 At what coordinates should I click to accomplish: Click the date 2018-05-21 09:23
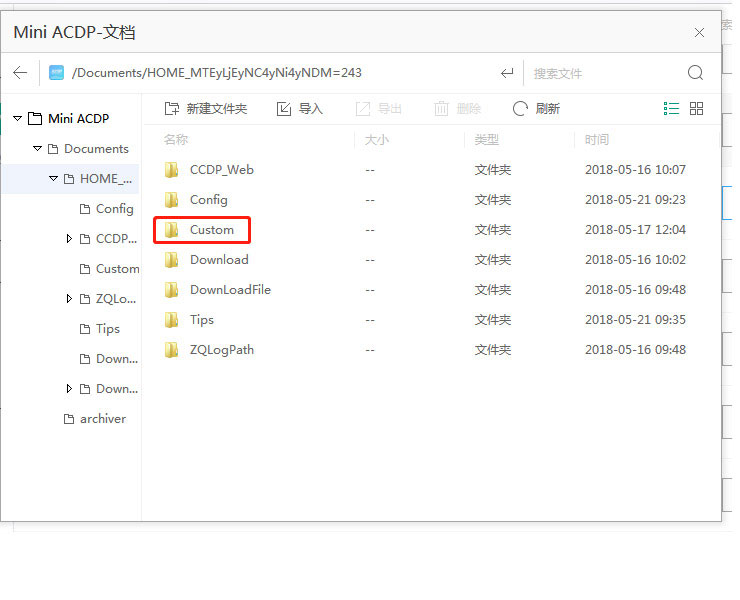point(635,200)
